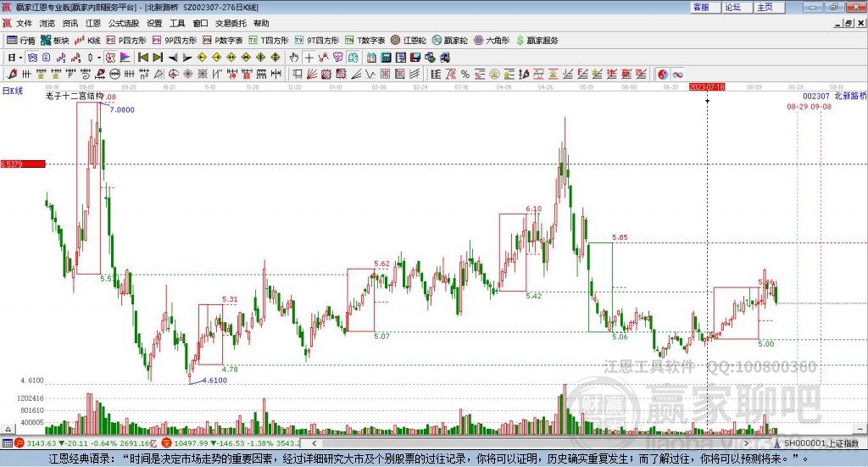Open the T数字表 tool
Screen dimensions: 868x467
click(x=364, y=41)
